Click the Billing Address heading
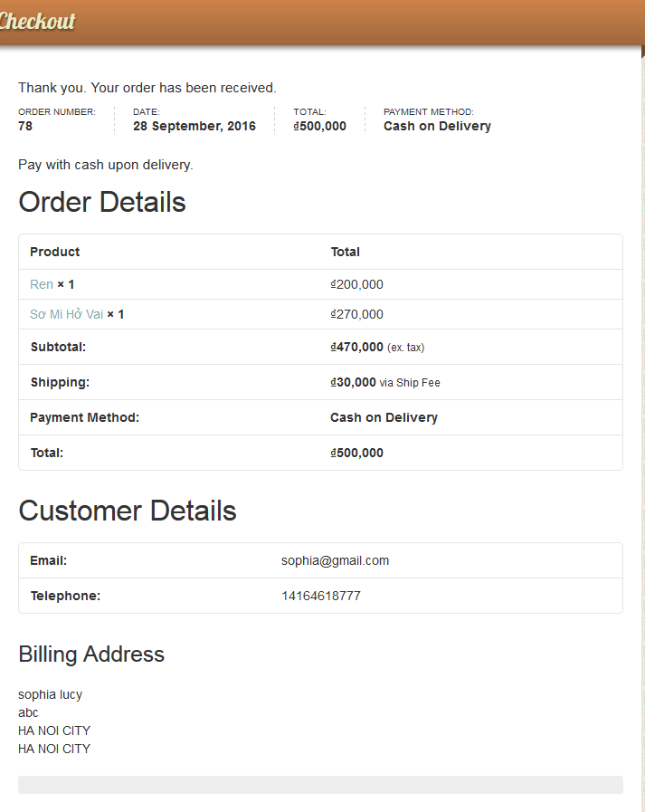Viewport: 645px width, 812px height. (x=91, y=654)
